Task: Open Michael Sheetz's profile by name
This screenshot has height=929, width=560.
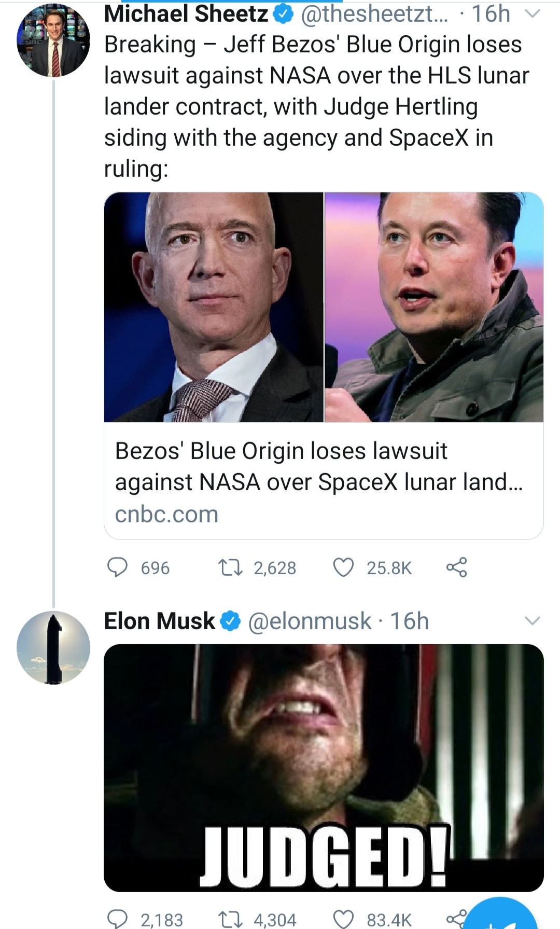Action: coord(186,14)
